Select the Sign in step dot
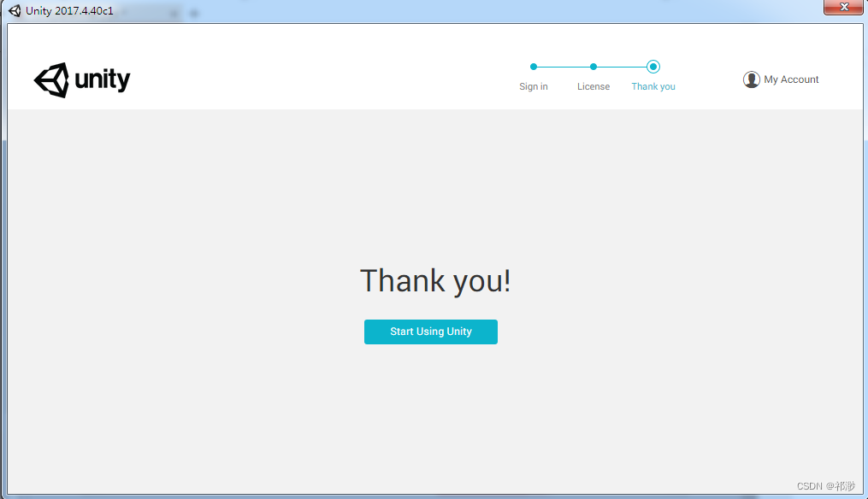This screenshot has height=499, width=868. [534, 67]
